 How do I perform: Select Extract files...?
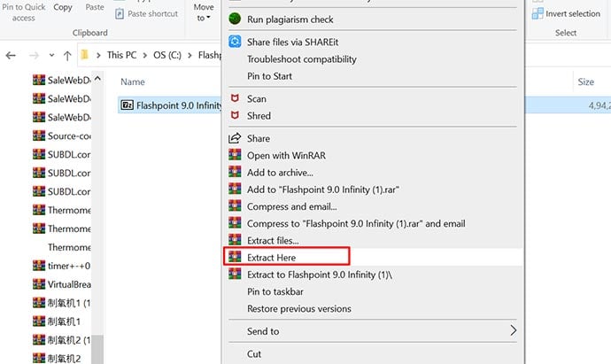pyautogui.click(x=273, y=241)
